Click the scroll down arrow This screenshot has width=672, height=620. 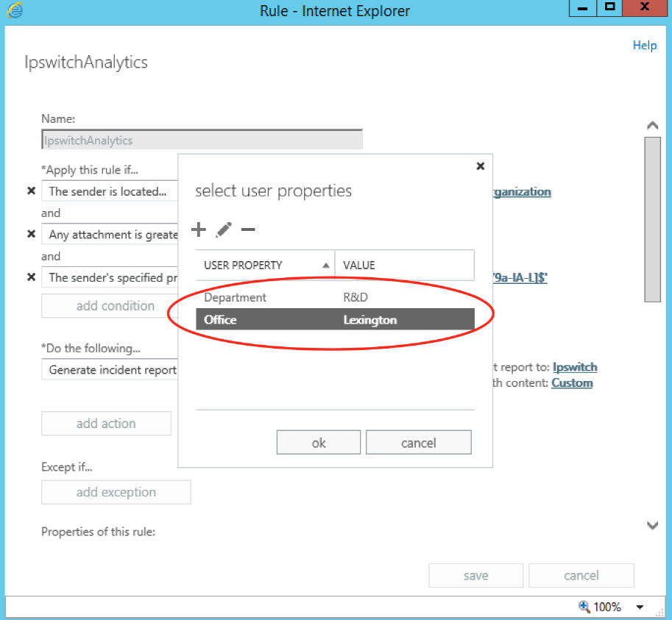652,525
